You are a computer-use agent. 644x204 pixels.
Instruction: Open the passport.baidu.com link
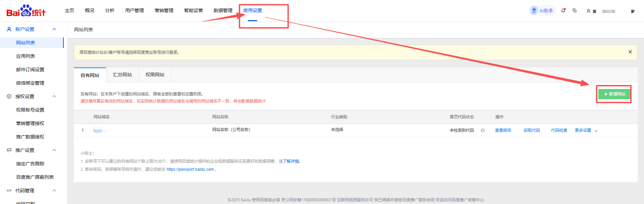pos(190,169)
